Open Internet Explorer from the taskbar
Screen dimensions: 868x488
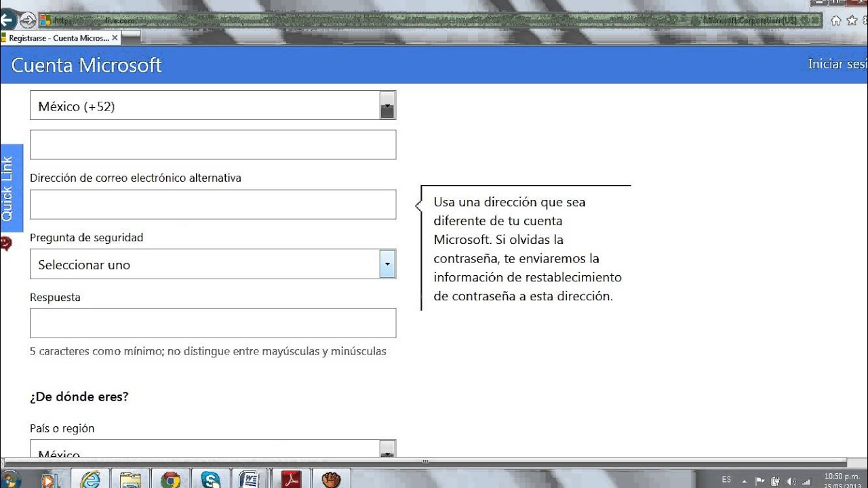click(90, 479)
